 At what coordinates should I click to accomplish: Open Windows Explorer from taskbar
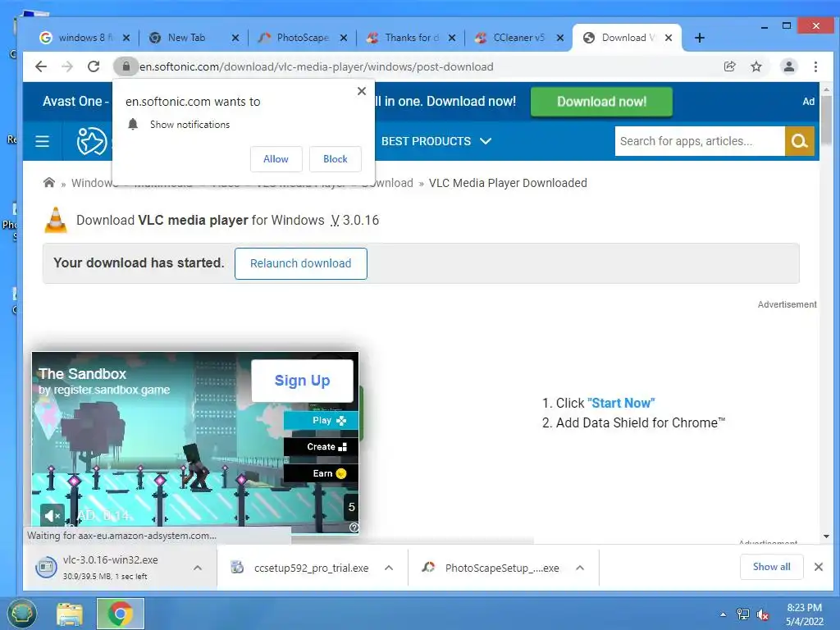click(70, 614)
